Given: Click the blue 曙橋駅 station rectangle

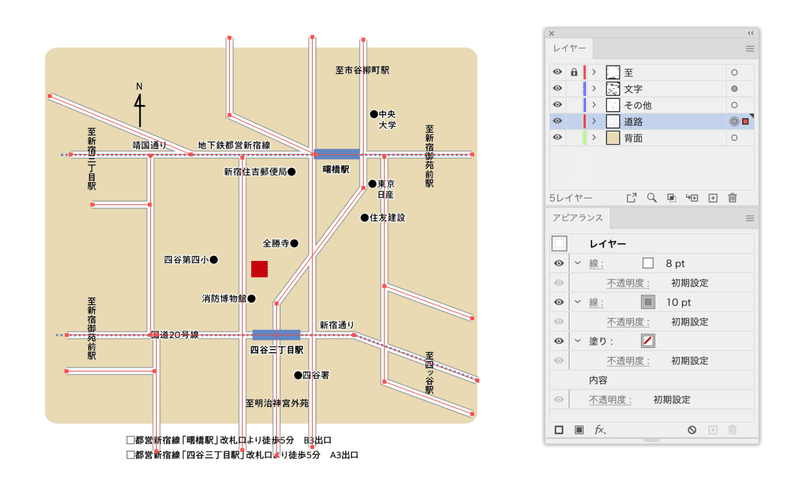Looking at the screenshot, I should click(337, 154).
